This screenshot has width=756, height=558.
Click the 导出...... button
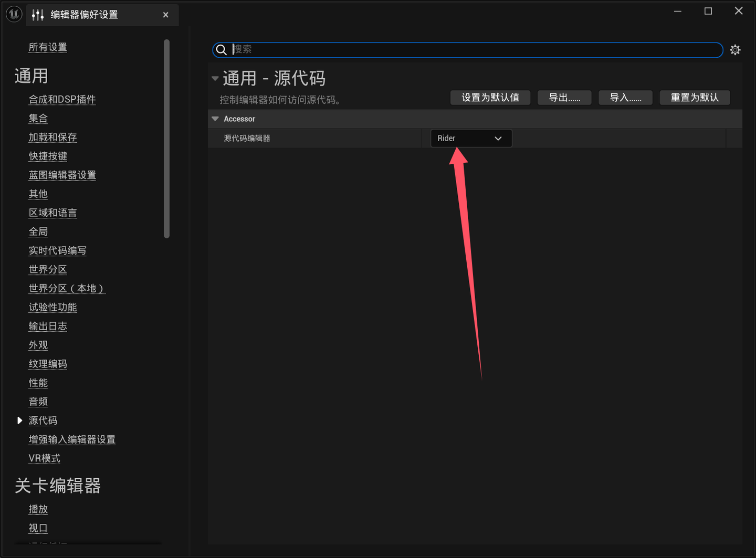point(564,97)
